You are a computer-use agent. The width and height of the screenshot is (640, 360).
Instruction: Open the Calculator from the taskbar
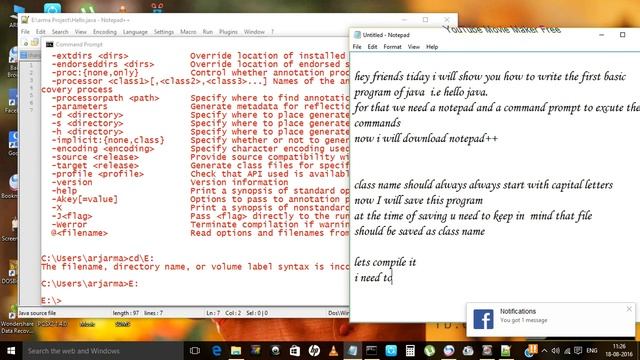[410, 351]
